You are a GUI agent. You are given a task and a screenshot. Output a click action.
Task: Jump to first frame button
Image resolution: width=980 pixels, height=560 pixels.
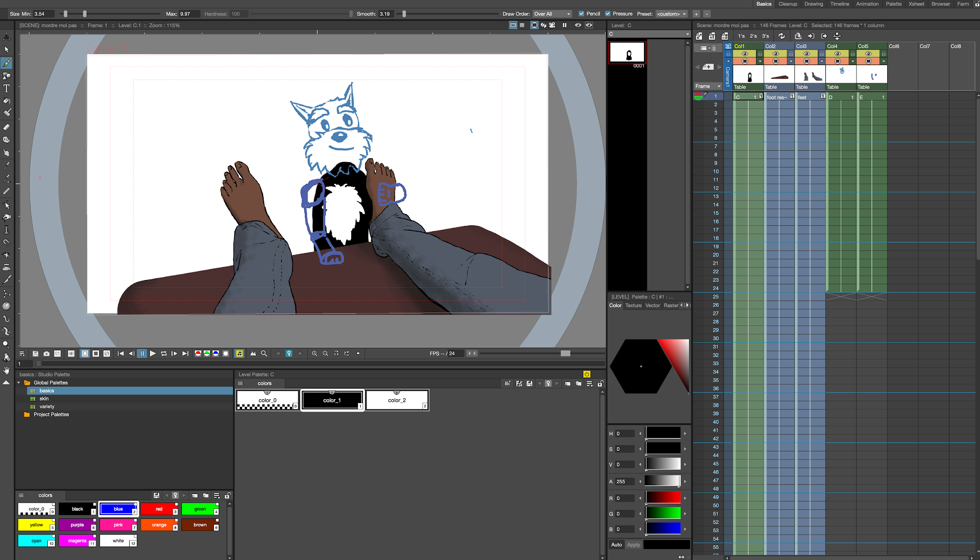[121, 353]
